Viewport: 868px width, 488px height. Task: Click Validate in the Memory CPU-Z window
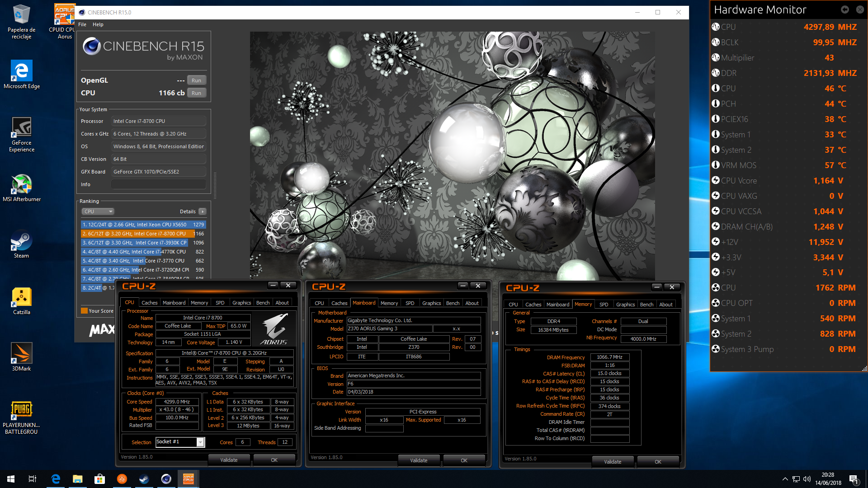tap(613, 462)
